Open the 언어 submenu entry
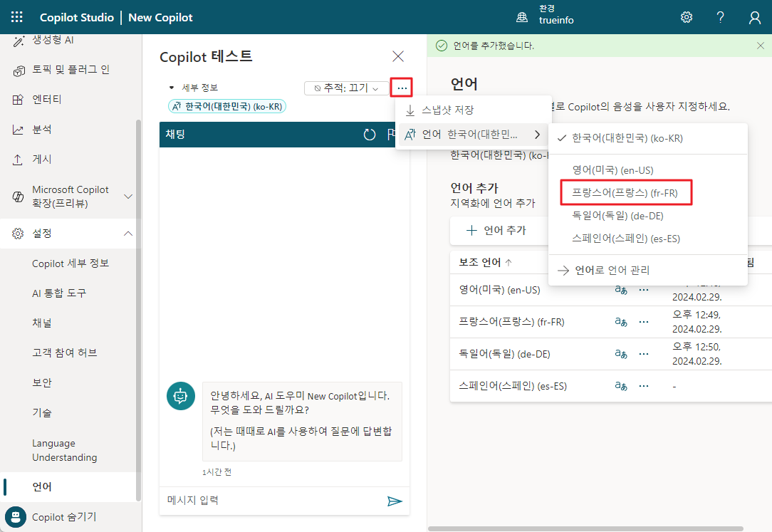Screen dimensions: 772x532 click(x=473, y=135)
